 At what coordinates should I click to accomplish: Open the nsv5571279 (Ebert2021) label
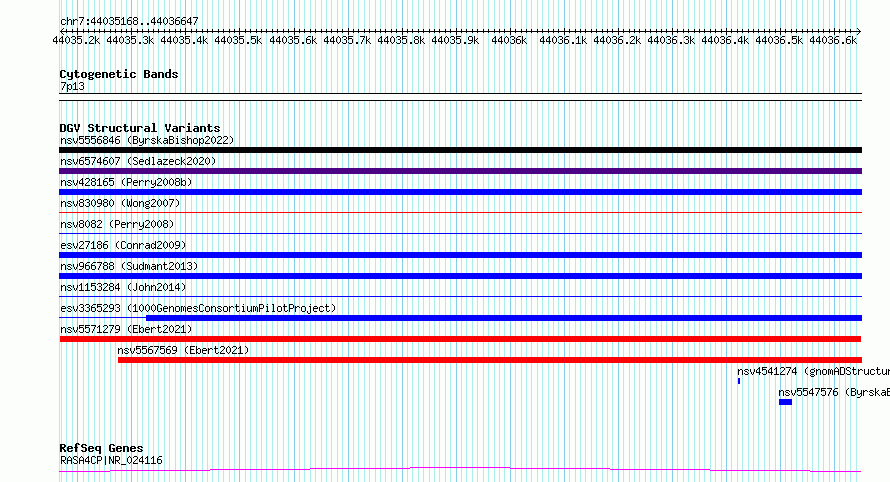126,329
